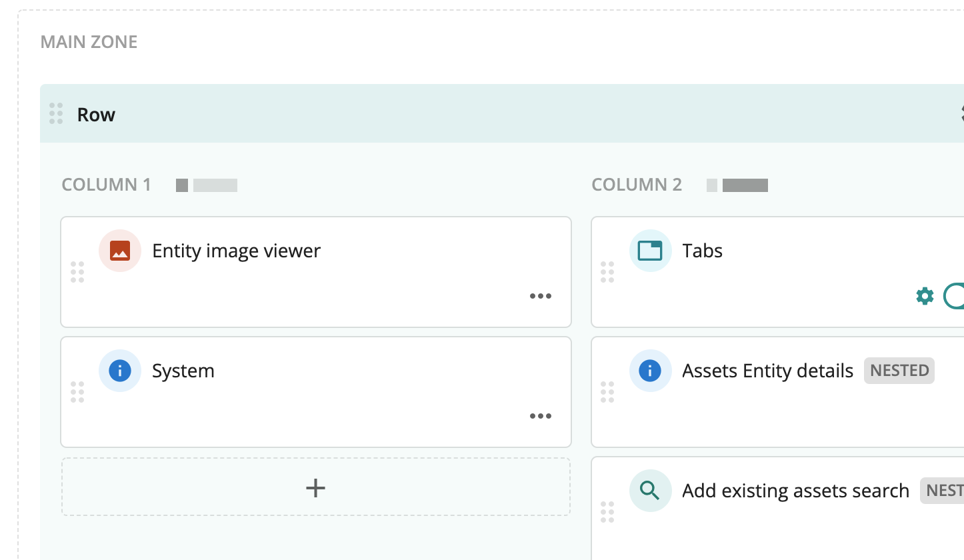Viewport: 964px width, 560px height.
Task: Grab the Row drag handle
Action: click(56, 114)
